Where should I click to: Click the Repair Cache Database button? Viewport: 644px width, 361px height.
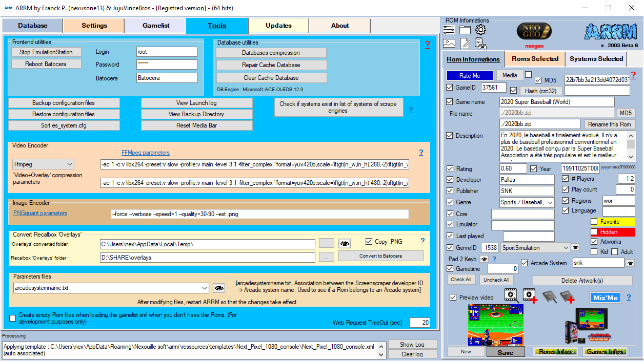[271, 65]
